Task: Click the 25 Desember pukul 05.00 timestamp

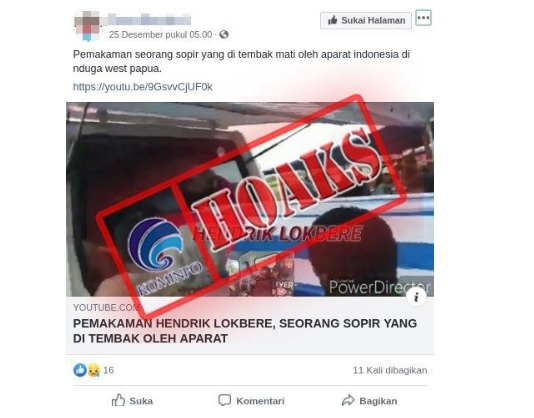Action: pos(160,35)
